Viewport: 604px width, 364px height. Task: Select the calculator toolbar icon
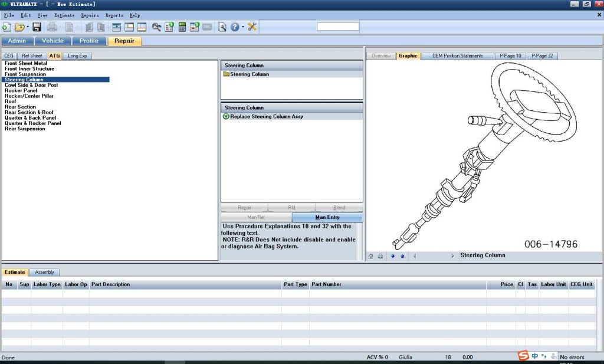[183, 27]
